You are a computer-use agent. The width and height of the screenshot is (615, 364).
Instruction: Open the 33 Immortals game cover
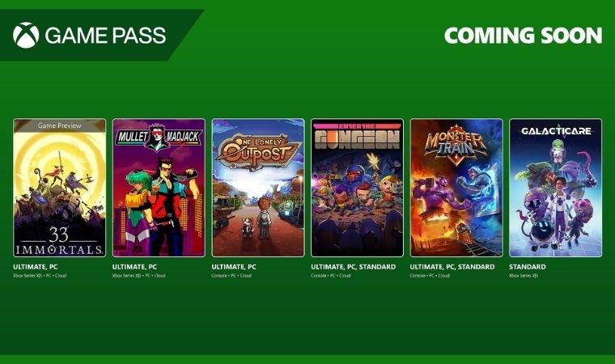pyautogui.click(x=60, y=188)
